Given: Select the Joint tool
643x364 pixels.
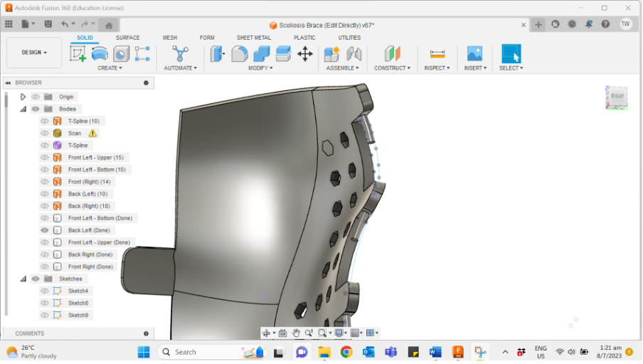Looking at the screenshot, I should [354, 54].
